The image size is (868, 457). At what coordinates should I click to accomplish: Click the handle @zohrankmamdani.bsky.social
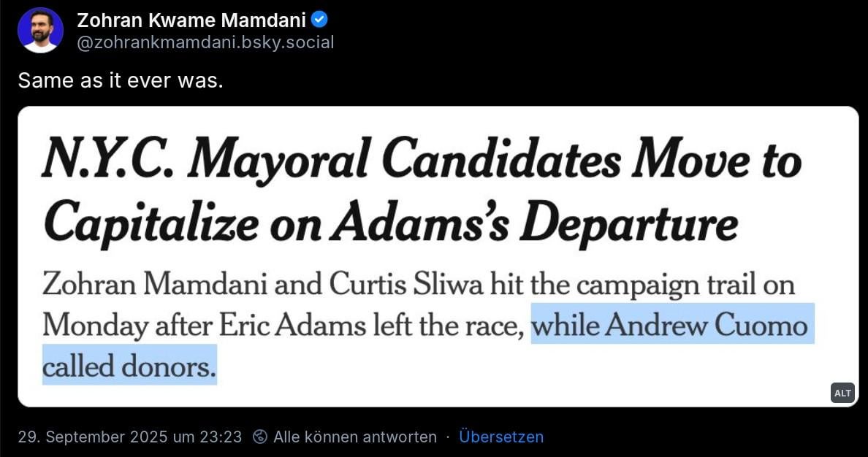coord(205,42)
